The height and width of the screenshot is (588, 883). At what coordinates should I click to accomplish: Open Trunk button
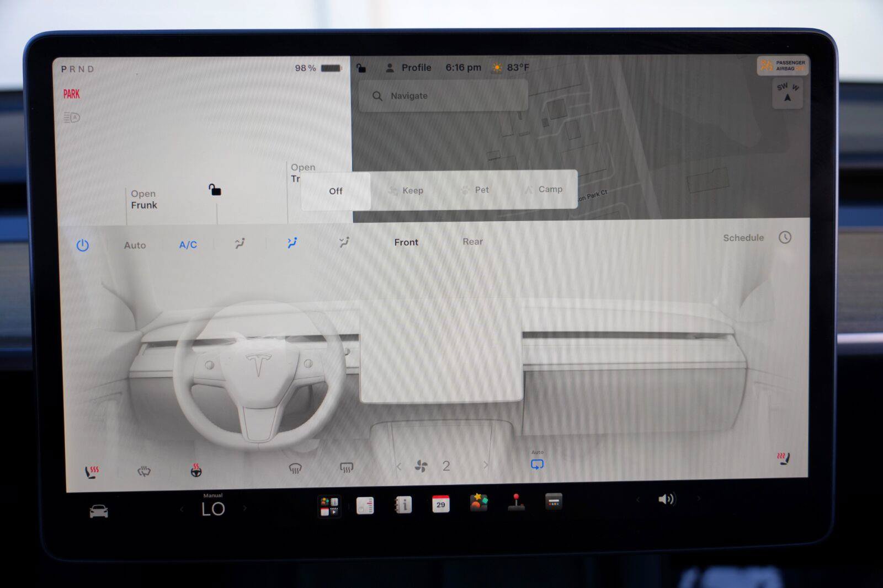302,173
